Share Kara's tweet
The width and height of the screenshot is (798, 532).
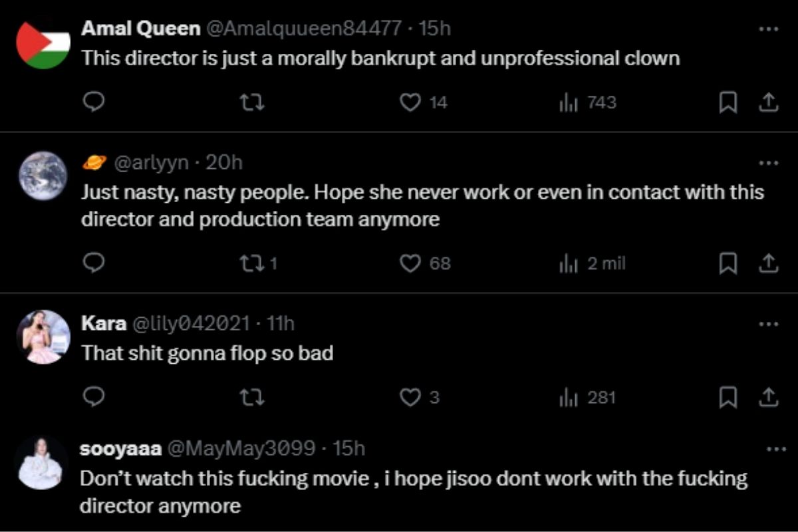[x=768, y=398]
